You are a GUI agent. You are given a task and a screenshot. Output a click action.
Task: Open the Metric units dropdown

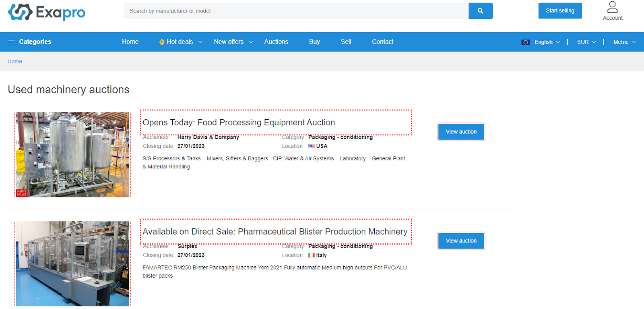pos(624,42)
